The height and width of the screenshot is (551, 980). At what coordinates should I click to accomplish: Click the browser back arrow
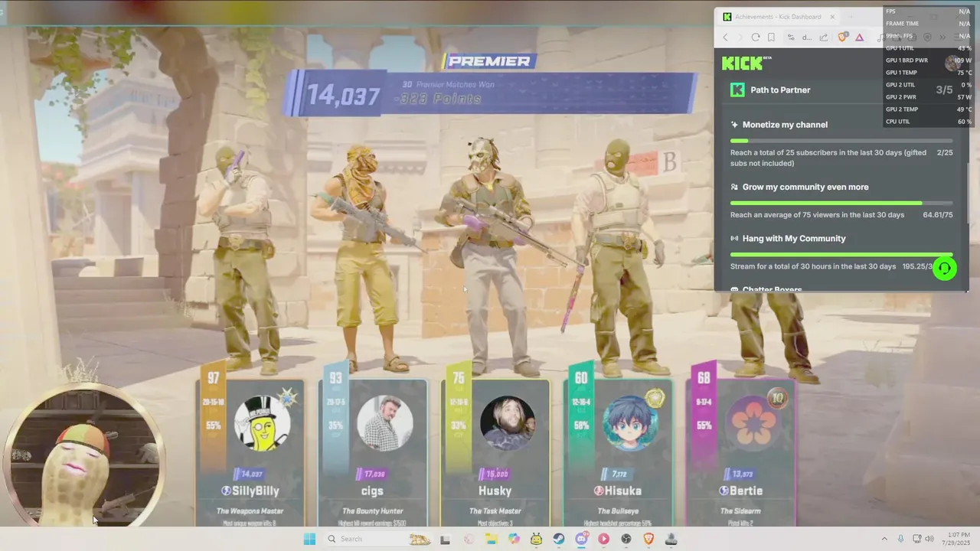point(725,37)
